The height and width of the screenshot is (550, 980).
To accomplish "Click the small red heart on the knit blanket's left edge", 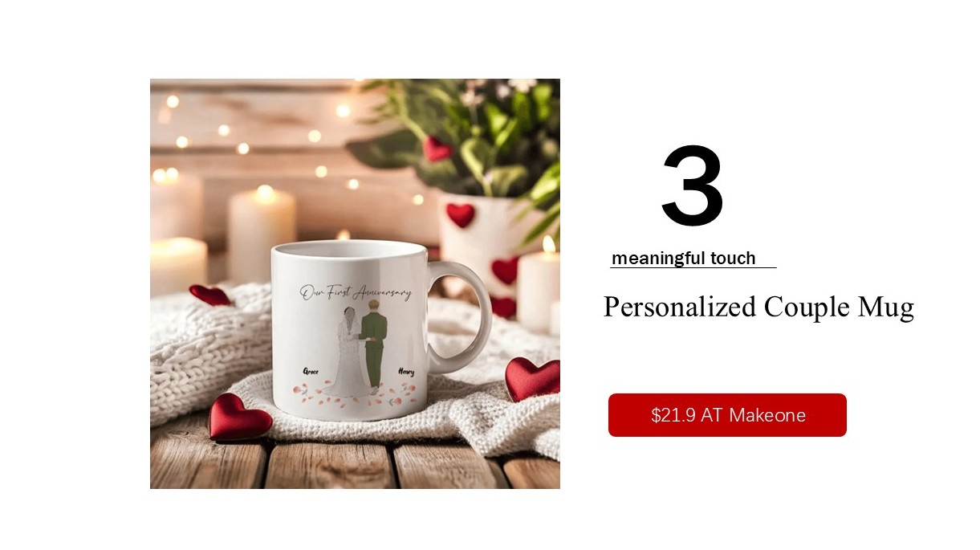I will point(210,295).
